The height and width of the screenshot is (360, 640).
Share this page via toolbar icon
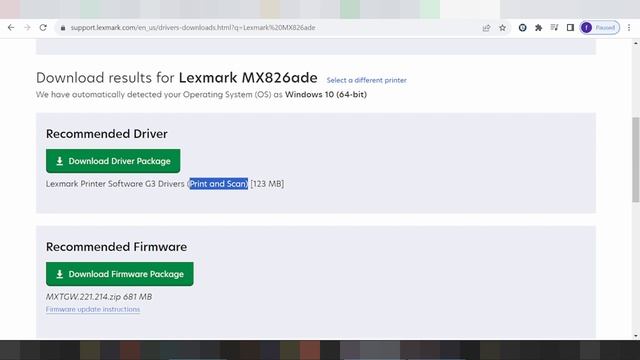pyautogui.click(x=486, y=28)
